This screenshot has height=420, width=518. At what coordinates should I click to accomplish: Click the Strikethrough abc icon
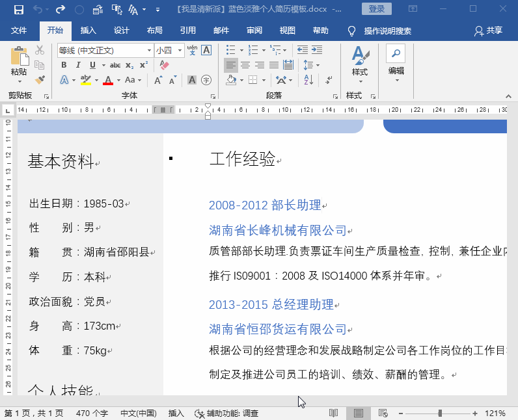115,65
